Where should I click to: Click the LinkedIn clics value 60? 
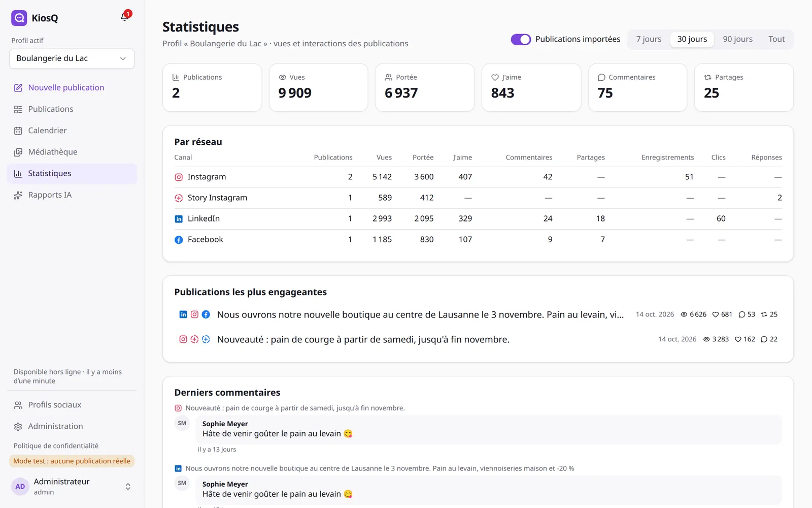point(721,219)
